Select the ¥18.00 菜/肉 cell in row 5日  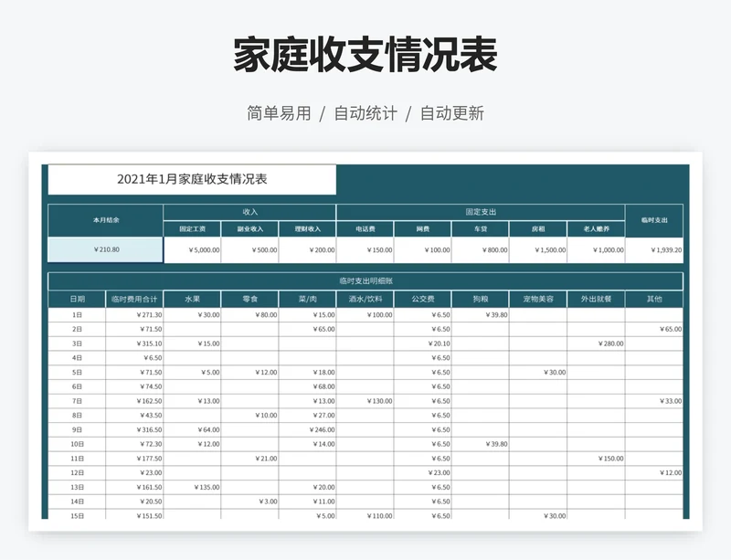coord(308,372)
